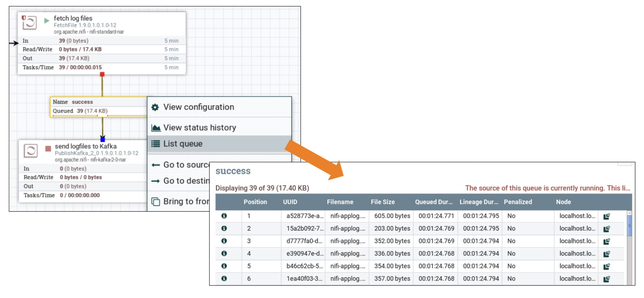
Task: Open details icon for position 4 row
Action: point(224,253)
